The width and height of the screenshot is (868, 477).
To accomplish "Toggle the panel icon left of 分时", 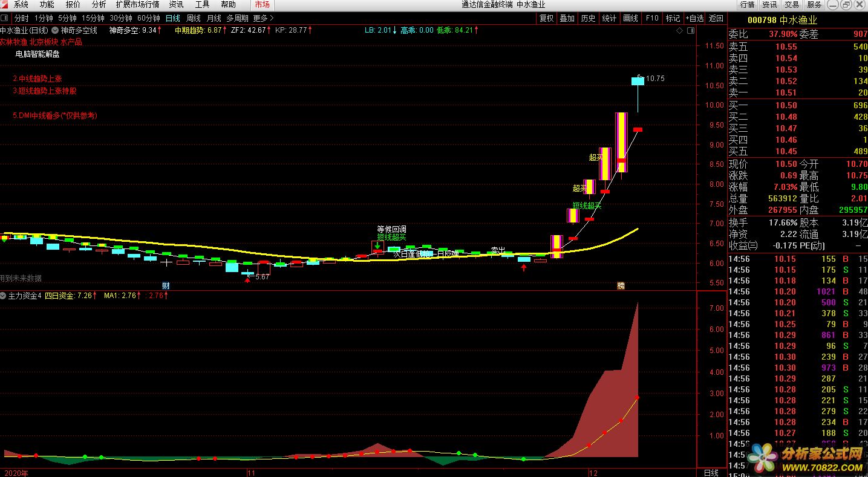I will [x=4, y=18].
